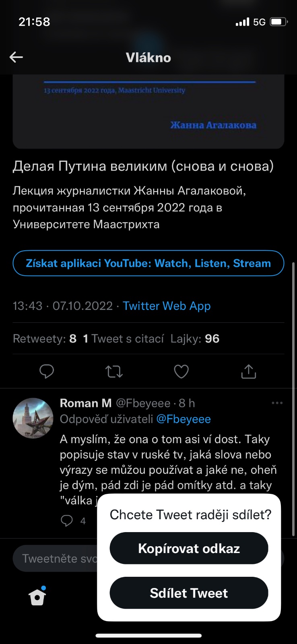Screen dimensions: 297x644
Task: Open Roman M's reply options menu
Action: pos(277,403)
